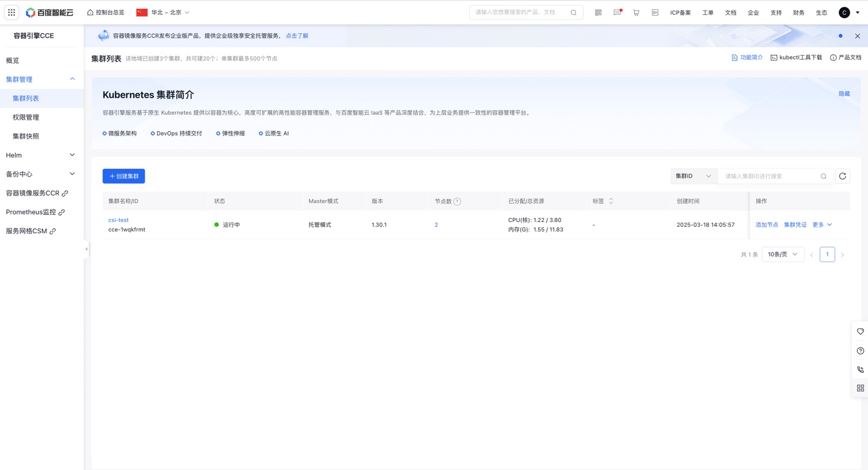Open the grid icon on right rail

coord(860,388)
